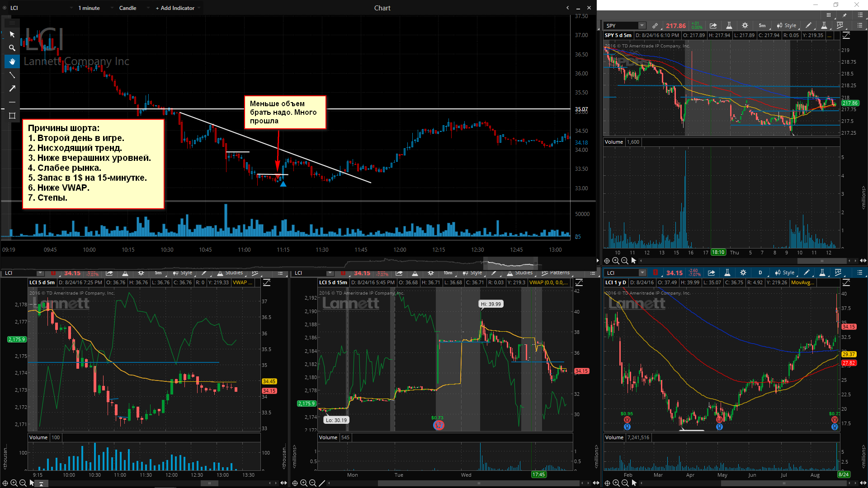Open the gear settings in SPY chart
This screenshot has height=488, width=868.
745,26
